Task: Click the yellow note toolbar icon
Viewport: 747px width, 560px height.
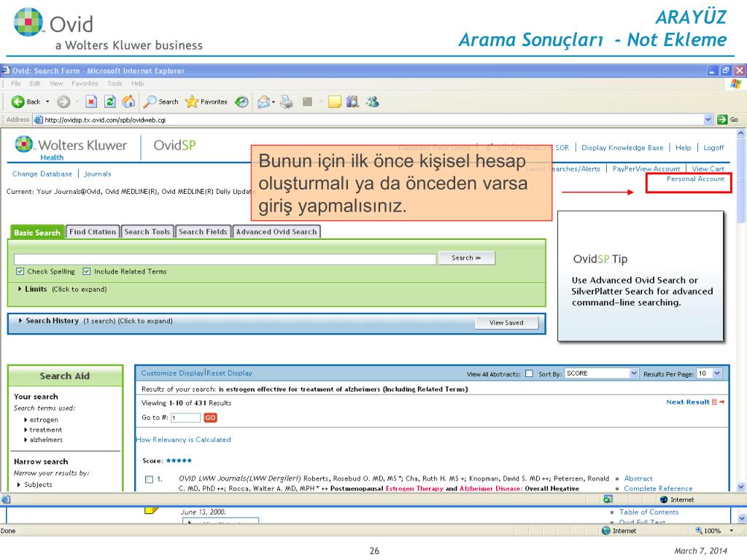Action: pyautogui.click(x=335, y=102)
